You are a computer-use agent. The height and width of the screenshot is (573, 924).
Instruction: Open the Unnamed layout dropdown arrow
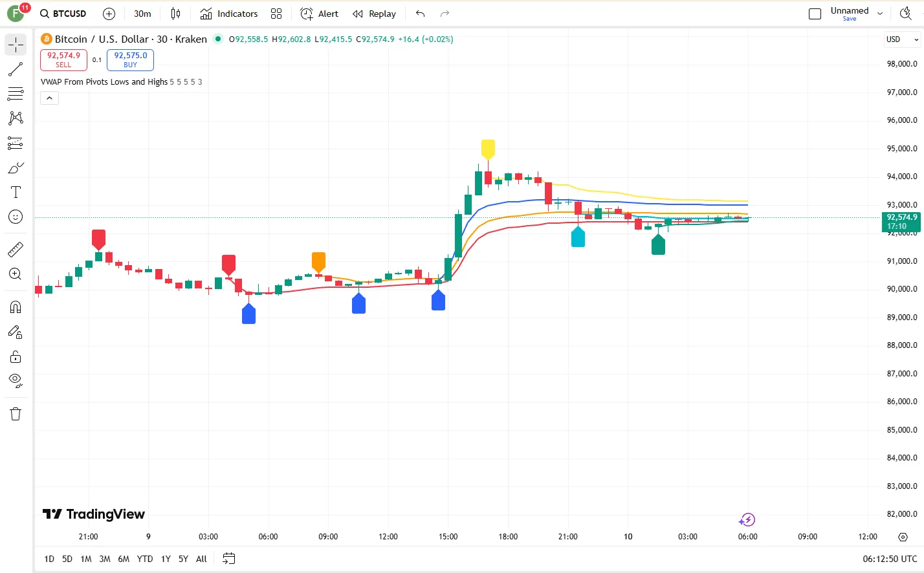880,14
